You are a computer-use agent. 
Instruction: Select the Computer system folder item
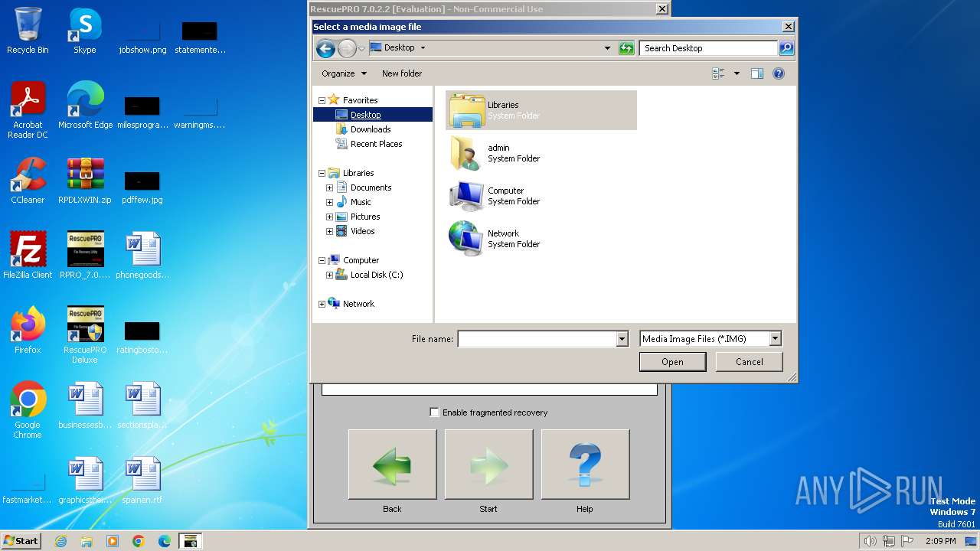(541, 196)
